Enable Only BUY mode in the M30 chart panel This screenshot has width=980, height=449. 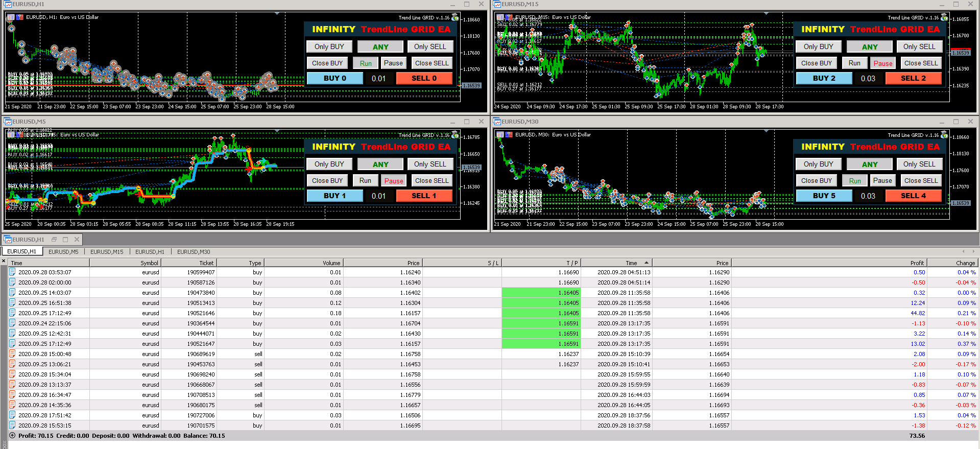click(x=819, y=164)
